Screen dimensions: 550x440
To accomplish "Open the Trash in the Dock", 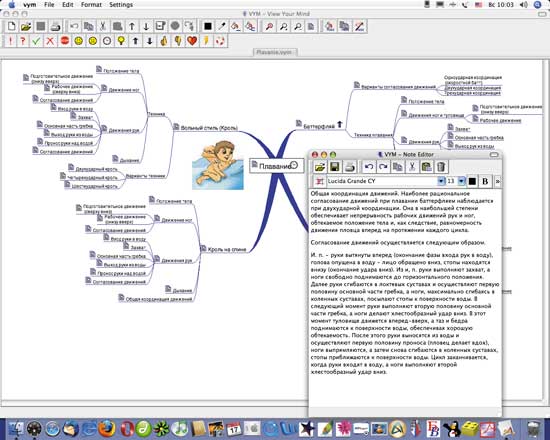I will (x=534, y=428).
